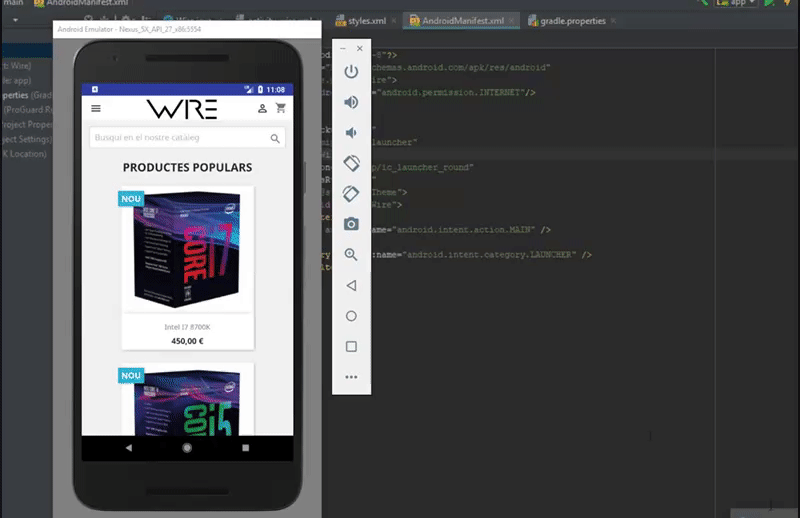
Task: Select the 'perties (Grad' item in the project panel
Action: [x=27, y=95]
